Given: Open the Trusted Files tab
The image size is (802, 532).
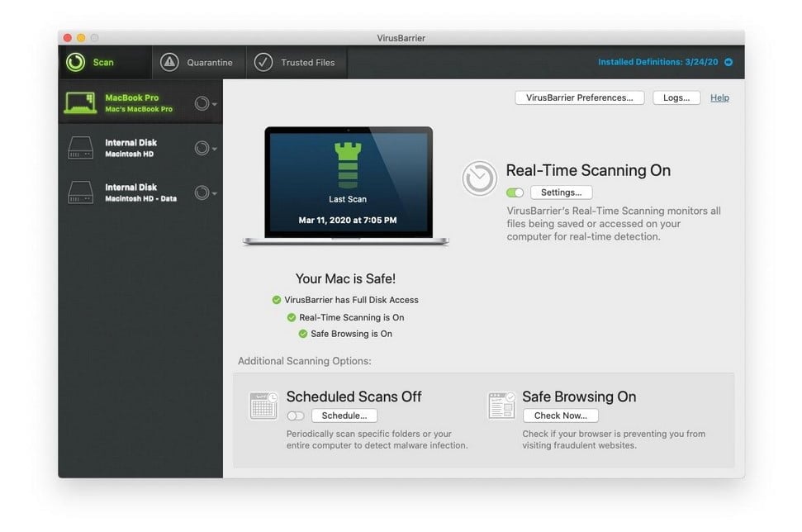Looking at the screenshot, I should tap(297, 63).
